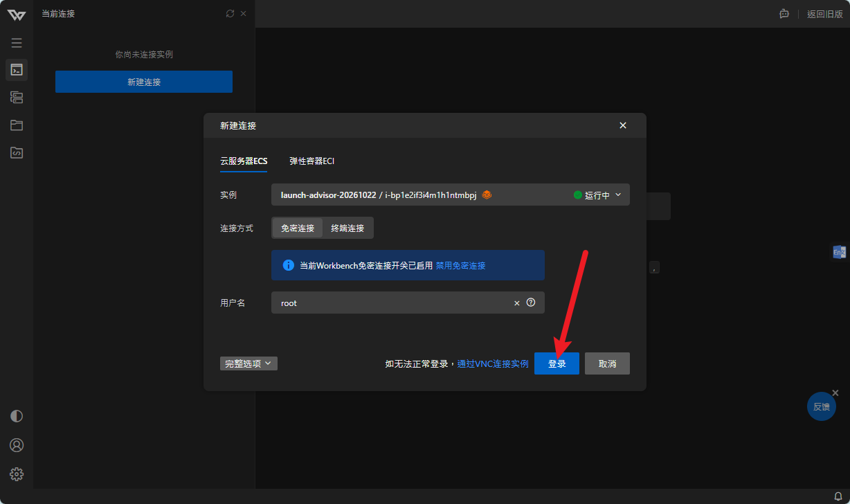
Task: Expand the instance dropdown chevron arrow
Action: pos(618,195)
